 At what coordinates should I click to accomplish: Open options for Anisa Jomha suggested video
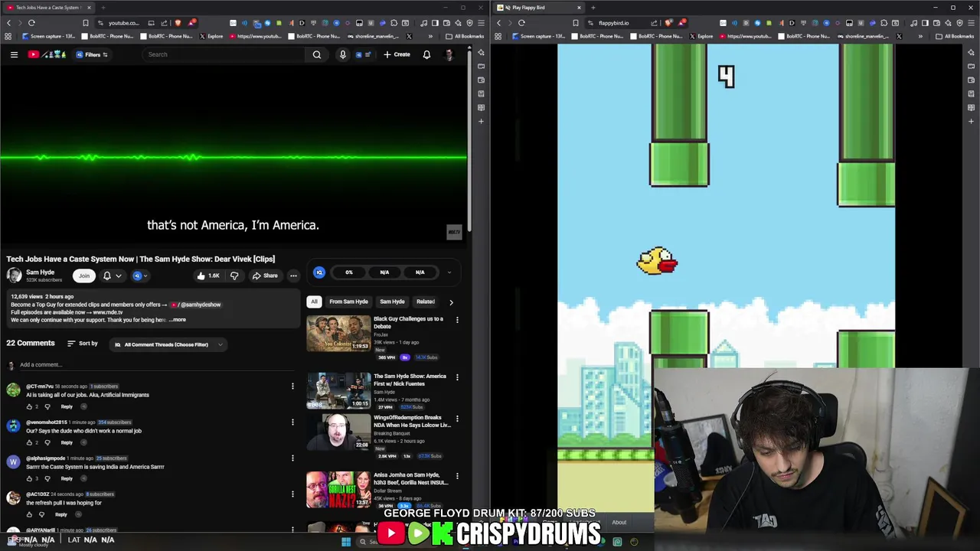point(457,476)
